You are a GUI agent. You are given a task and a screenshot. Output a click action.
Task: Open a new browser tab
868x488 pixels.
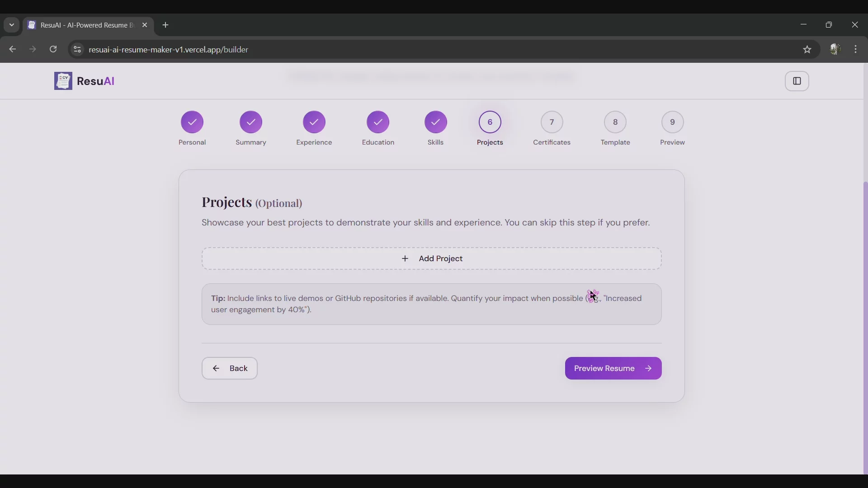tap(165, 25)
